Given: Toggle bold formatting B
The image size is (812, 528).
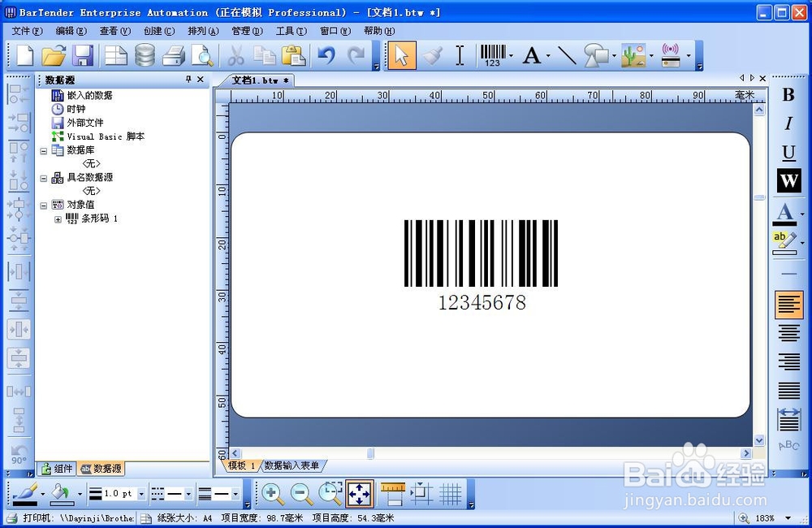Looking at the screenshot, I should [788, 94].
